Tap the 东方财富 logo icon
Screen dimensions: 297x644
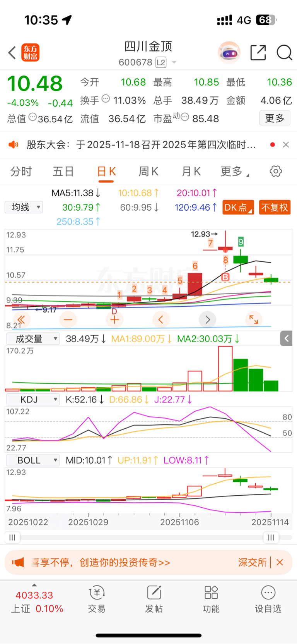(x=31, y=53)
